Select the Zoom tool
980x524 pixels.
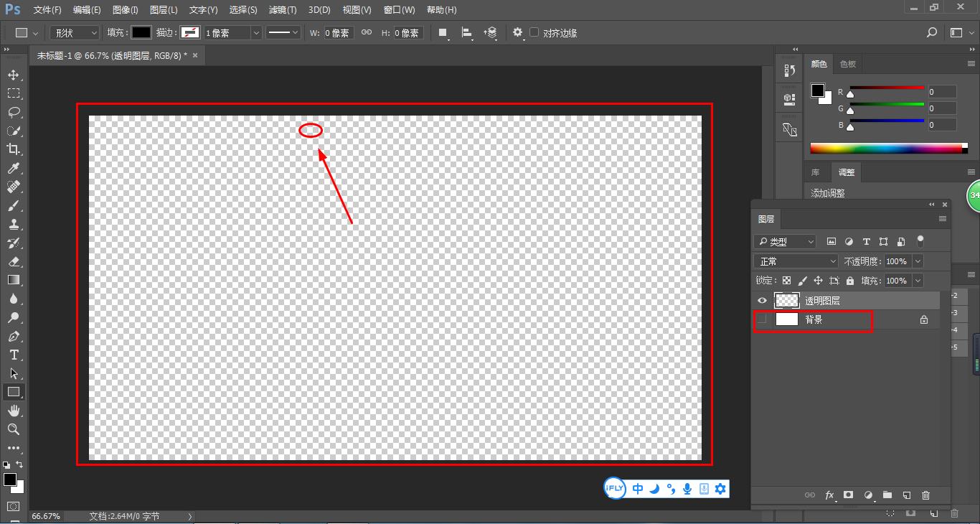point(14,429)
